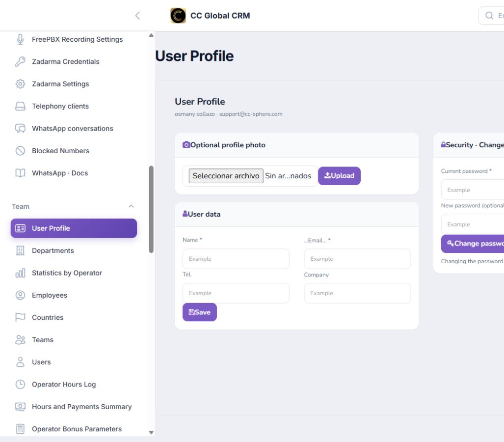The height and width of the screenshot is (442, 504).
Task: Click the Telephony clients drive icon
Action: pyautogui.click(x=20, y=106)
